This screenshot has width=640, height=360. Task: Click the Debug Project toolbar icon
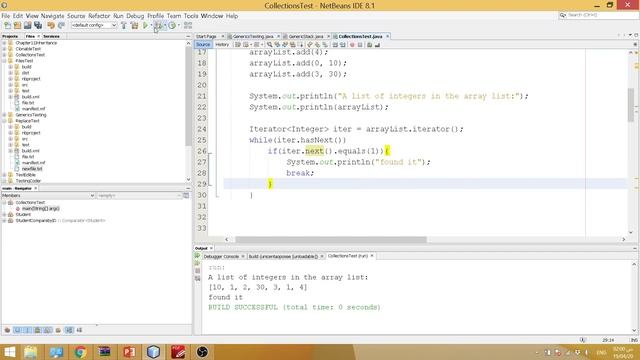pos(158,25)
